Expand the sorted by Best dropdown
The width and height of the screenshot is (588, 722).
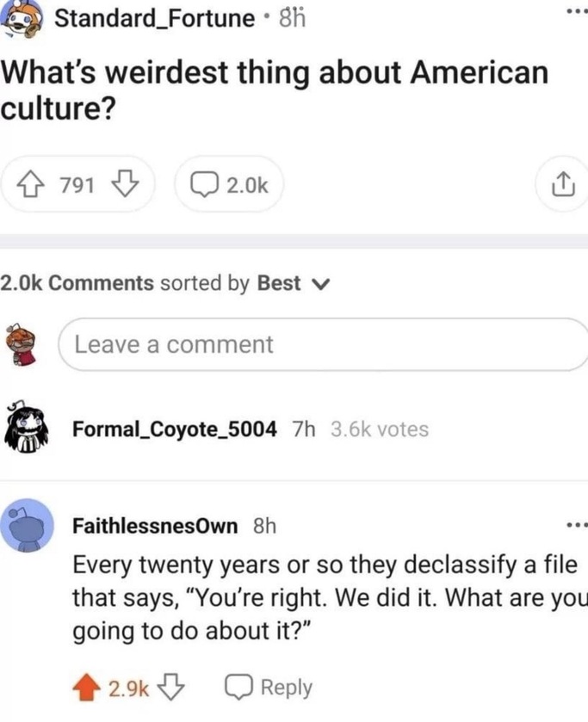tap(293, 283)
